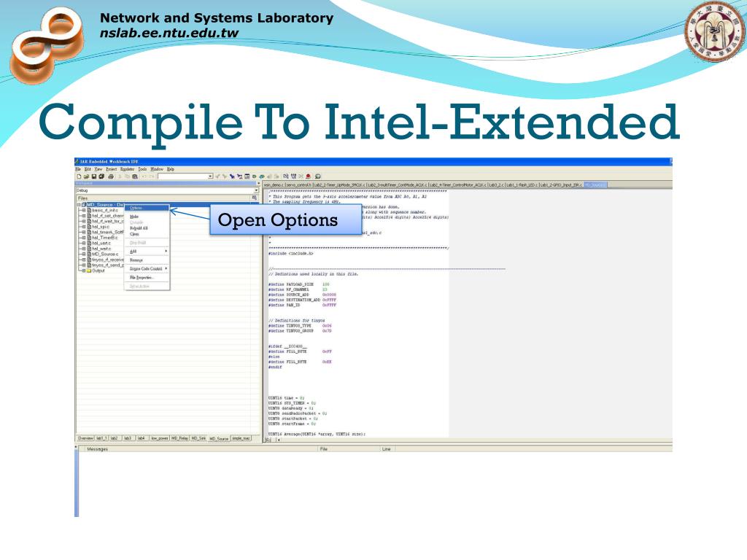Open the Source Code Control submenu
This screenshot has height=560, width=747.
(x=147, y=268)
